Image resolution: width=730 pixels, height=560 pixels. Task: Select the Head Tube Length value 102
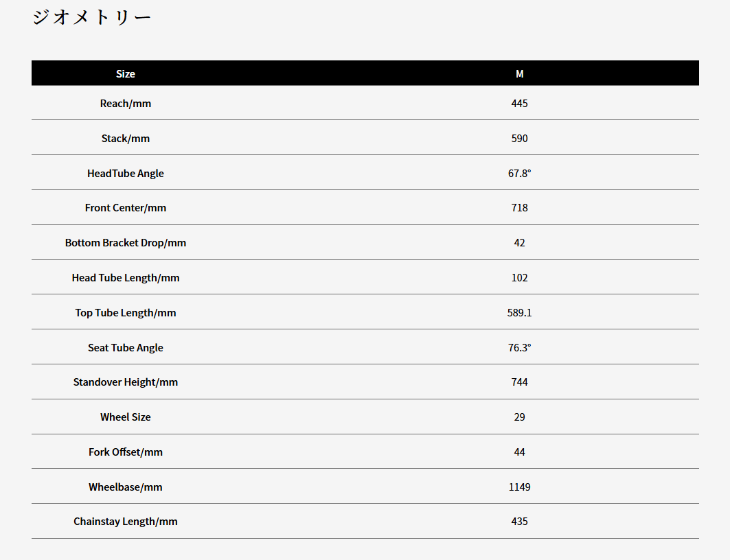(520, 278)
